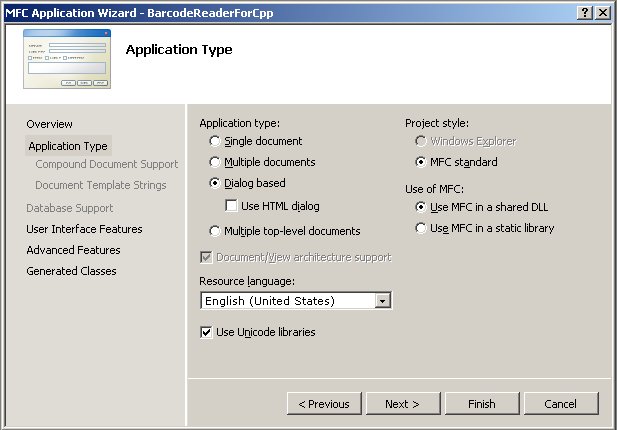Select Use MFC in a static library
The width and height of the screenshot is (617, 430).
click(x=421, y=228)
